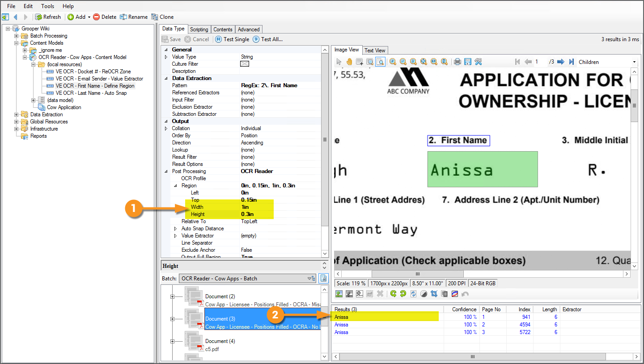Open the image viewer settings tools icon

(x=478, y=62)
